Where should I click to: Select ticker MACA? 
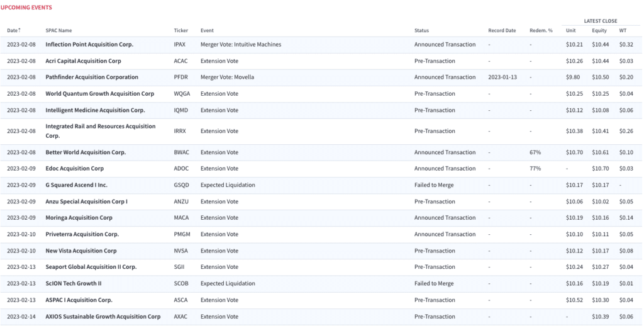(x=181, y=217)
